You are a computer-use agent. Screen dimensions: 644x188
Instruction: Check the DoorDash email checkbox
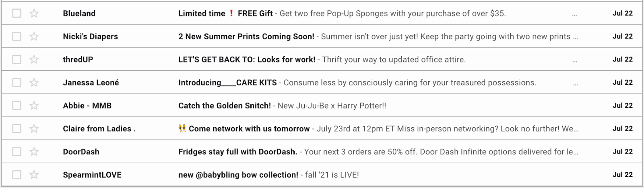[17, 151]
